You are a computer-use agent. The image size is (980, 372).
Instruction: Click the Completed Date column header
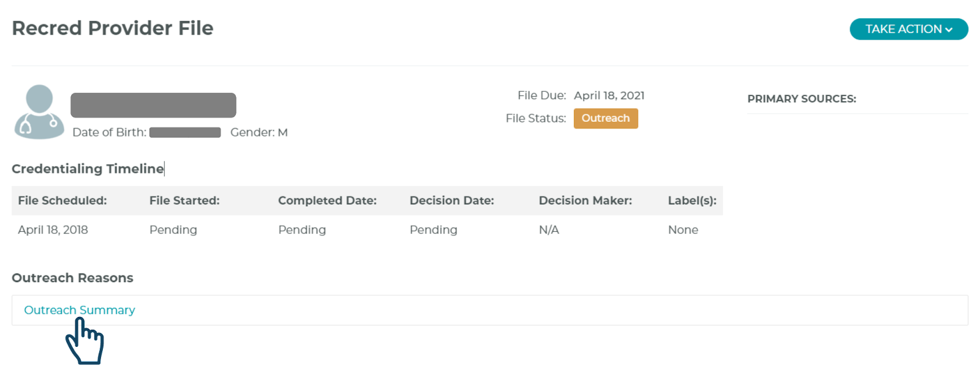point(327,201)
